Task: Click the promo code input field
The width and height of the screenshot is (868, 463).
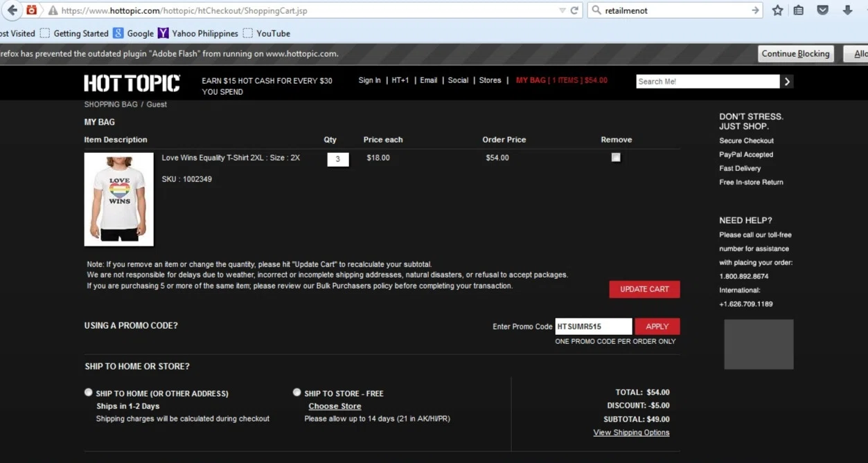Action: (x=594, y=327)
